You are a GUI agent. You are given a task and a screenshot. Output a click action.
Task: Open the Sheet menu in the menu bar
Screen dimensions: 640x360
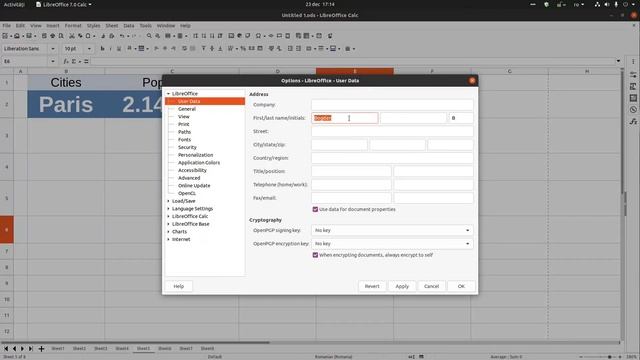(111, 26)
